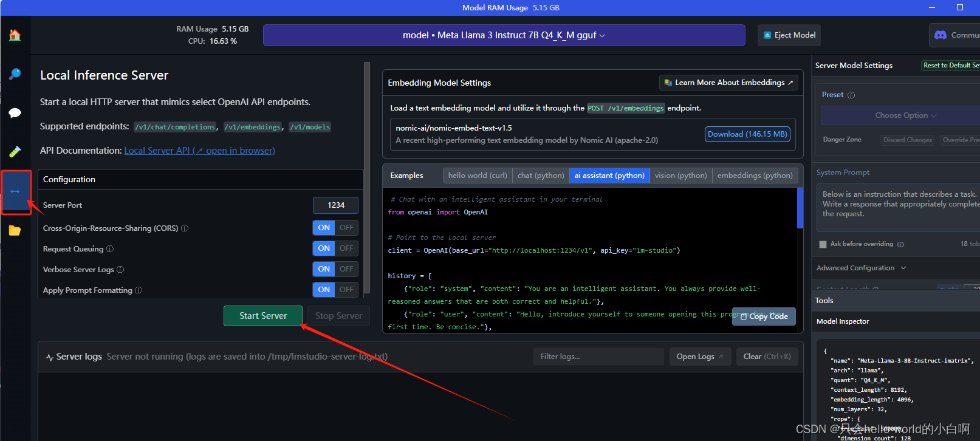Click the Verbose Server Logs info icon
This screenshot has width=980, height=441.
(x=120, y=270)
